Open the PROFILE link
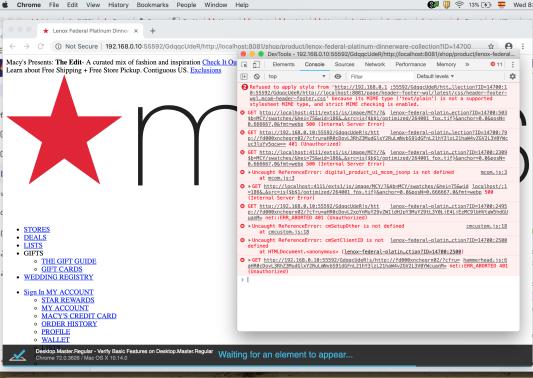 [x=56, y=332]
